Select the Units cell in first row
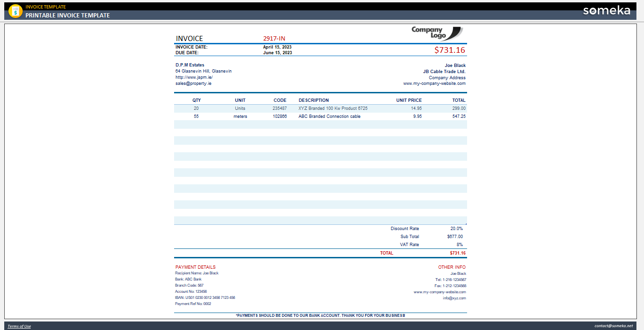The image size is (644, 330). (x=240, y=108)
